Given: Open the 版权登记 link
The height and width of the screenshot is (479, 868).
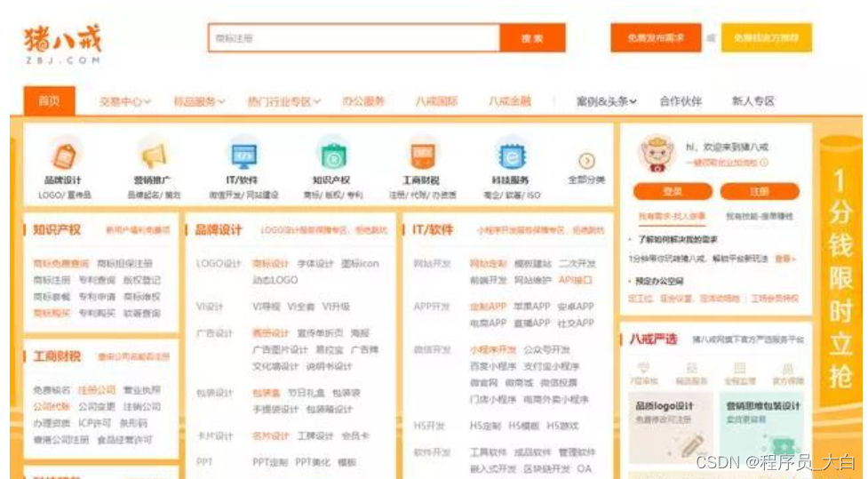Looking at the screenshot, I should pos(142,280).
